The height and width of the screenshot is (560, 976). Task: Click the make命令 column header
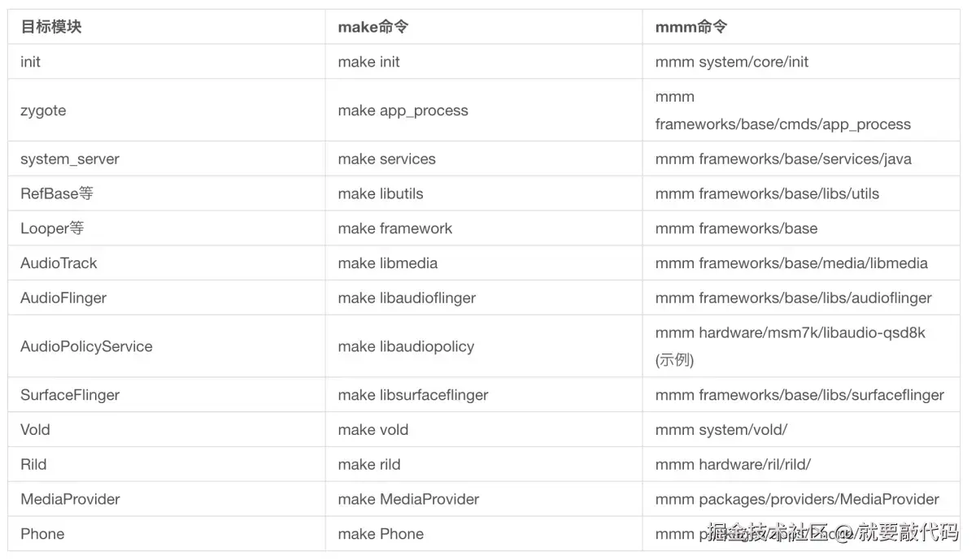click(x=373, y=27)
